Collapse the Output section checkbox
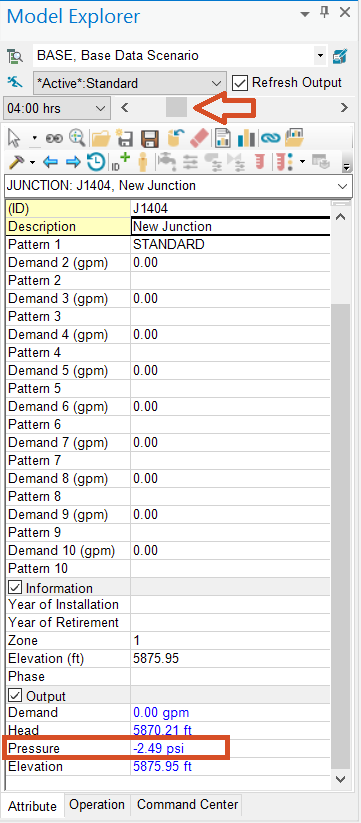The height and width of the screenshot is (823, 361). click(14, 696)
